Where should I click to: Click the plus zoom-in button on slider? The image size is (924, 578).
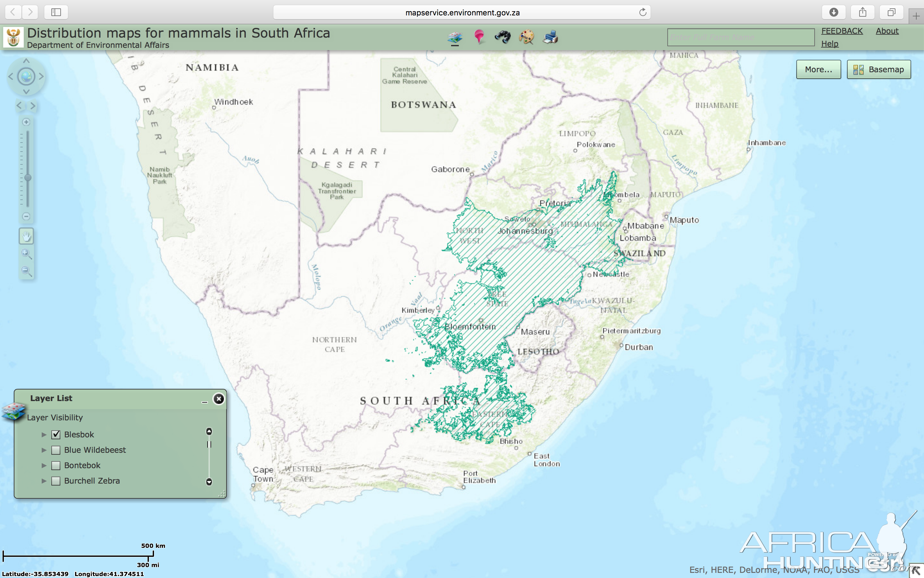(x=26, y=122)
